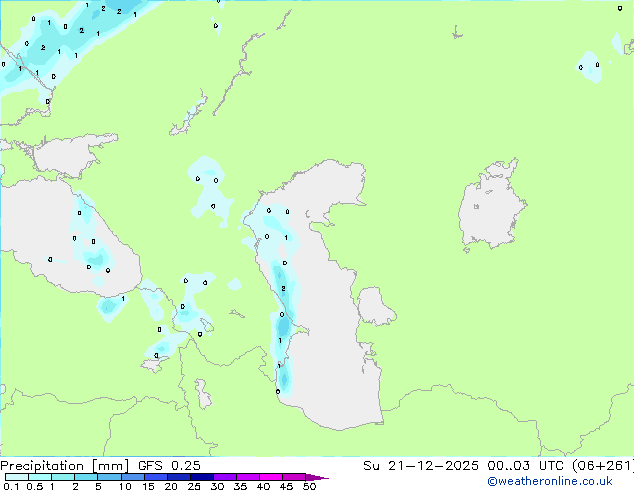Pick the legend swatch between 1 and 2
Screen dimensions: 634x490
point(63,477)
